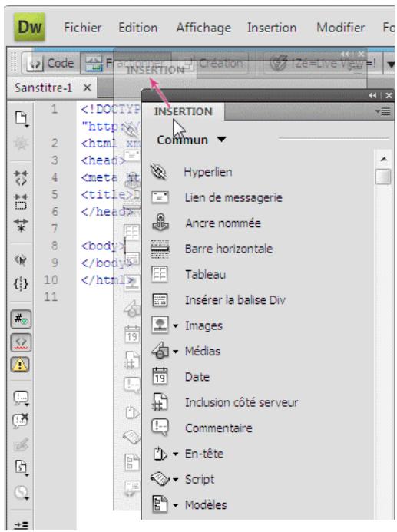This screenshot has width=397, height=532.
Task: Open the Affichage menu
Action: [203, 28]
